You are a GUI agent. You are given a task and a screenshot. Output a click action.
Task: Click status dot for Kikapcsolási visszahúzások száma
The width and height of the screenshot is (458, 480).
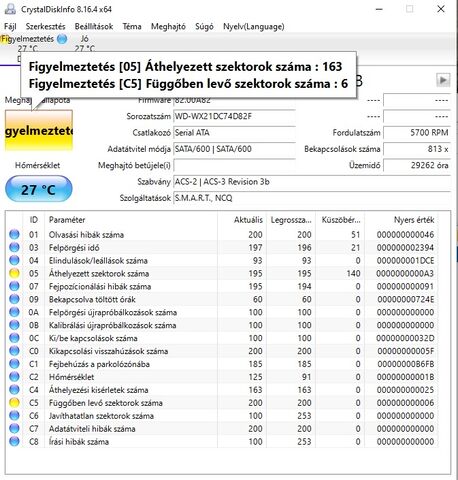14,351
